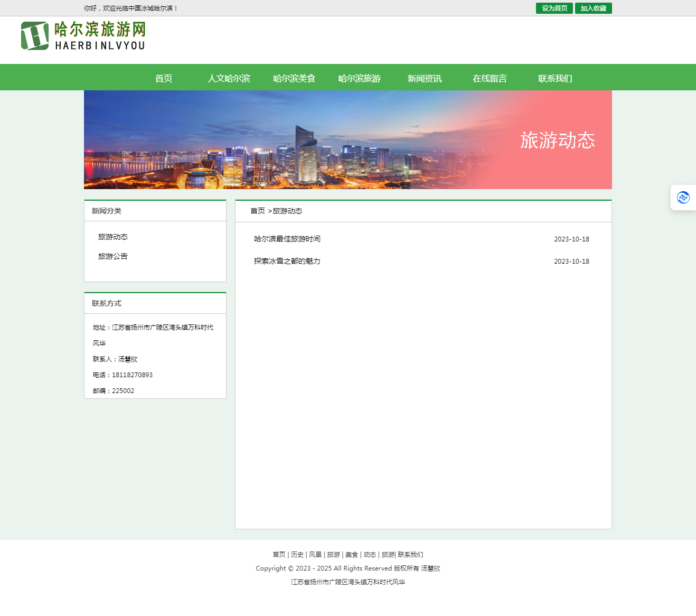The height and width of the screenshot is (616, 696).
Task: Select 旅游动态 in the news category sidebar
Action: click(113, 237)
